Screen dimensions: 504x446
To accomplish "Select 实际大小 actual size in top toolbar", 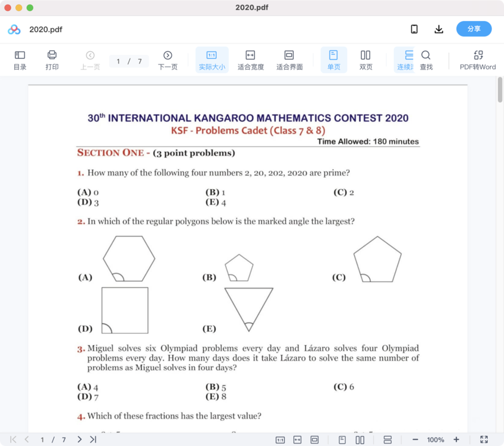I will (x=212, y=60).
